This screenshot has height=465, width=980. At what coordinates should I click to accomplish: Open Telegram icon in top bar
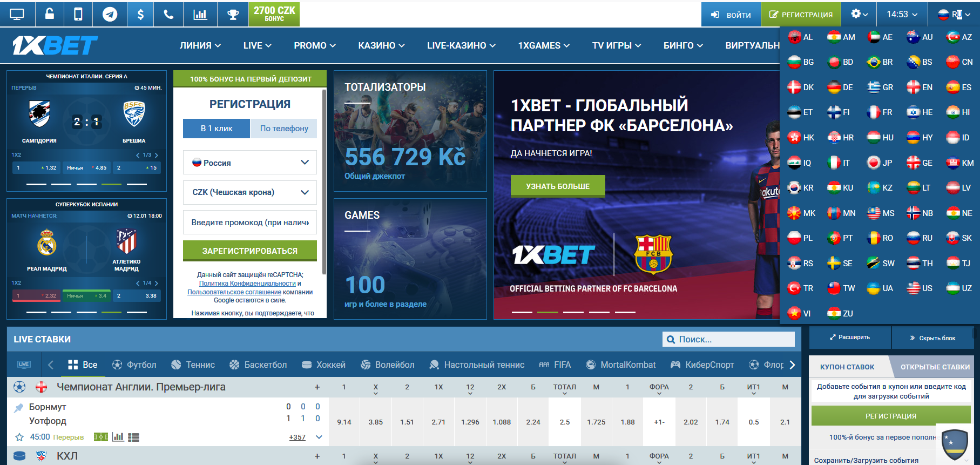pyautogui.click(x=110, y=15)
